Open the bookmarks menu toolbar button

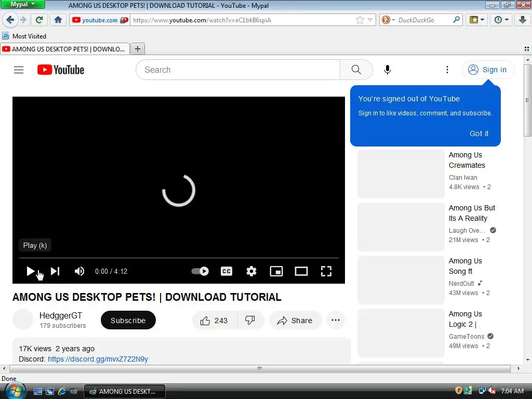pos(477,20)
